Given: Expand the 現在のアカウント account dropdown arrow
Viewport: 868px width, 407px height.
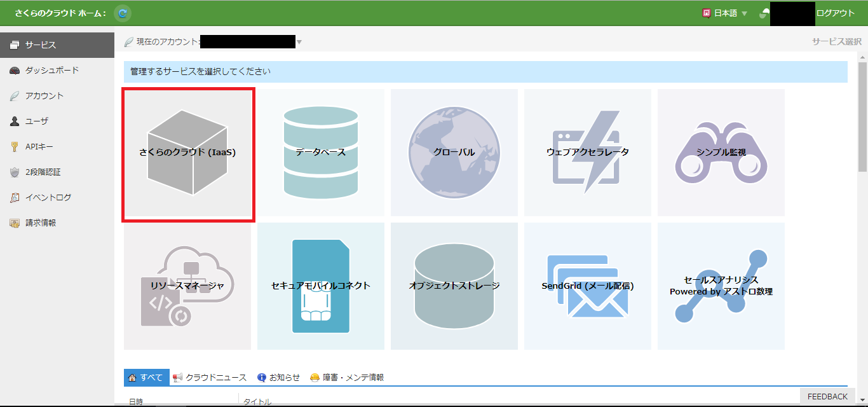Looking at the screenshot, I should coord(299,43).
